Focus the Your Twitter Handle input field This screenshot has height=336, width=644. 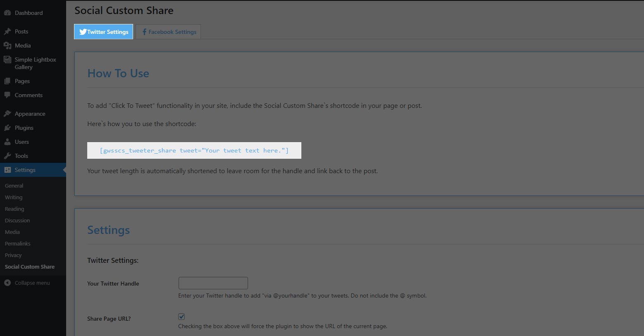pos(213,283)
